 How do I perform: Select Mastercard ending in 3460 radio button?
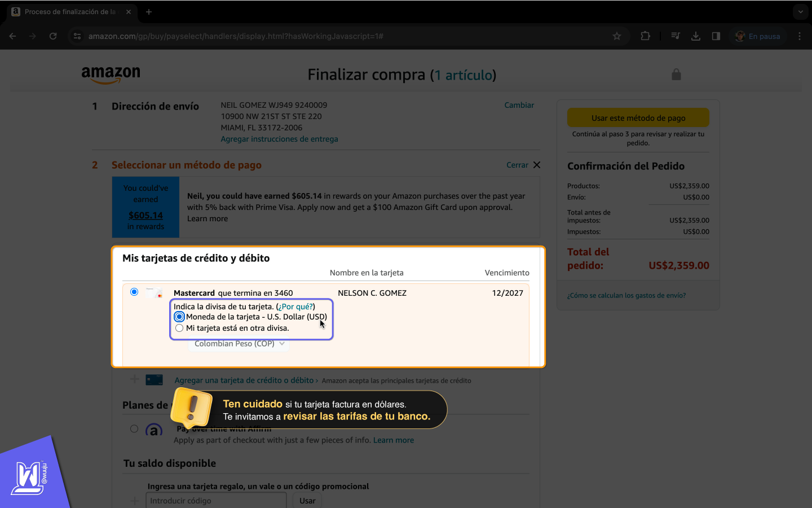tap(134, 292)
